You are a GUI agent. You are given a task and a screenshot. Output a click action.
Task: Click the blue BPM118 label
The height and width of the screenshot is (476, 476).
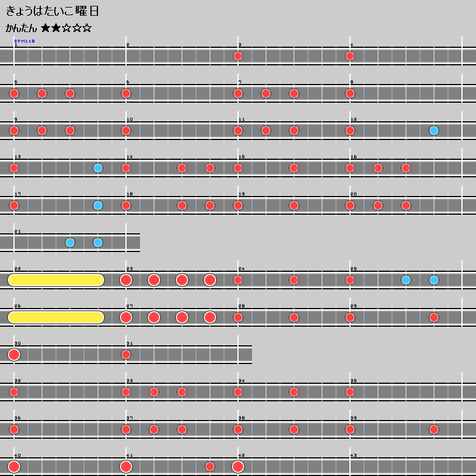pyautogui.click(x=24, y=41)
